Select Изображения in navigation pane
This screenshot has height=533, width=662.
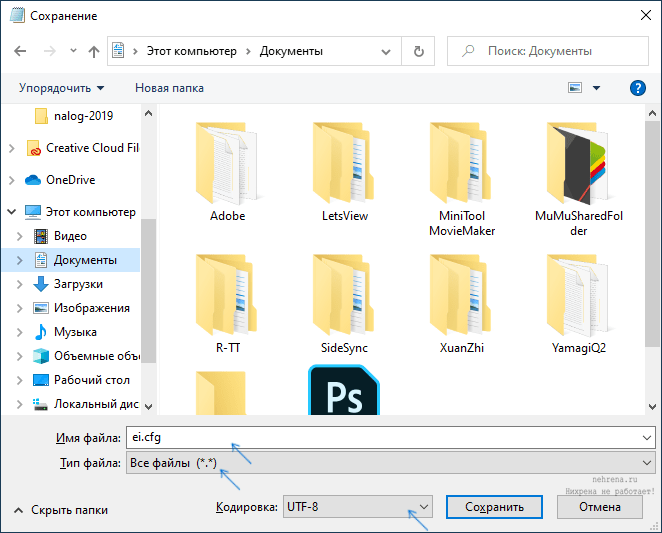click(81, 308)
